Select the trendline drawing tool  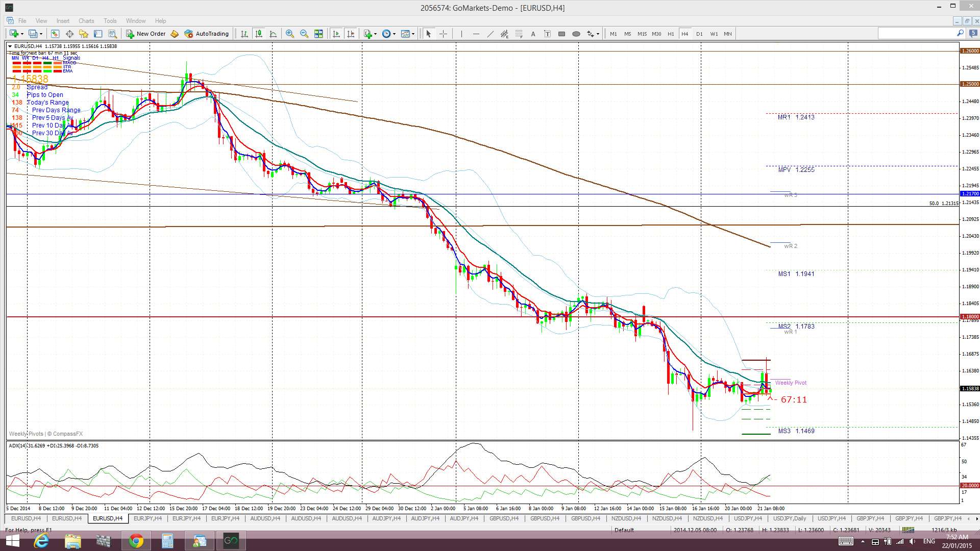coord(490,34)
